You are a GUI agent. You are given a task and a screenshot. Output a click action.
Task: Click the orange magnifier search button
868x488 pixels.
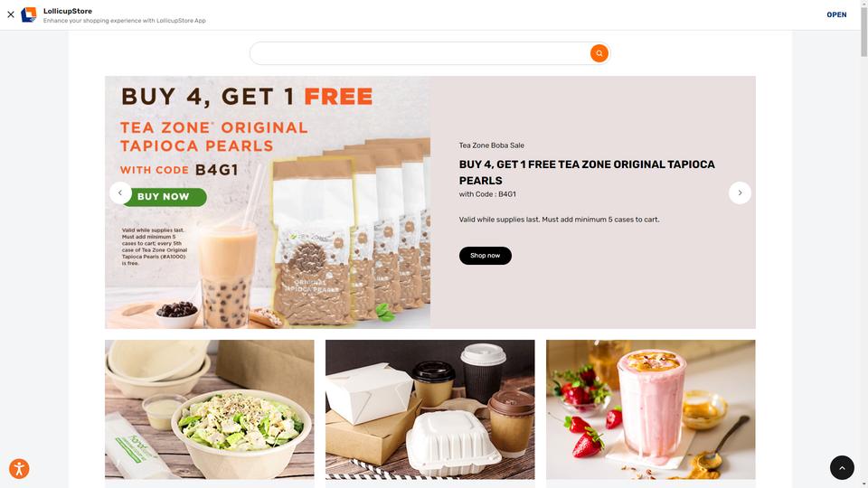point(599,53)
